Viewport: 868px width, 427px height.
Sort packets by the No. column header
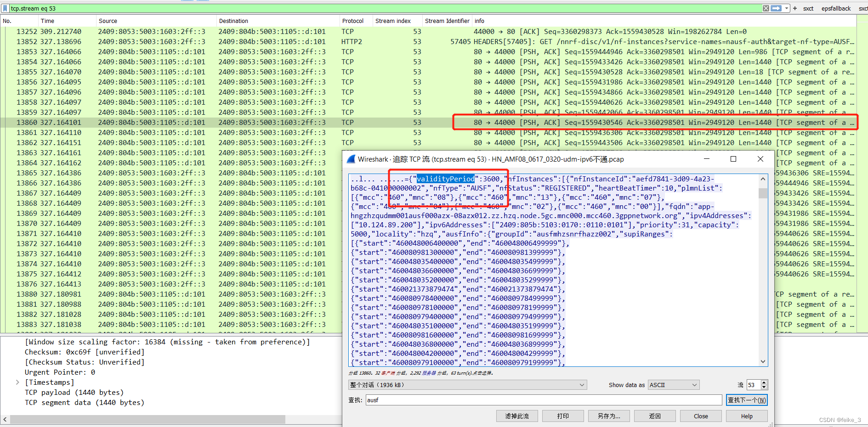coord(18,21)
